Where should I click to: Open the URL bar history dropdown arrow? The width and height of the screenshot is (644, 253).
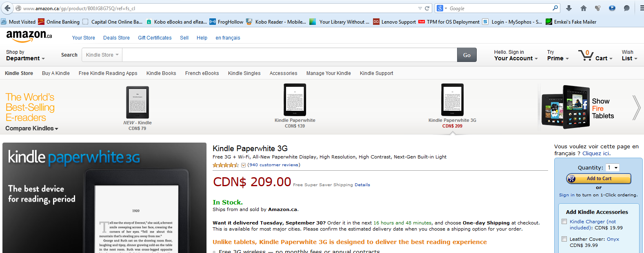(x=420, y=8)
